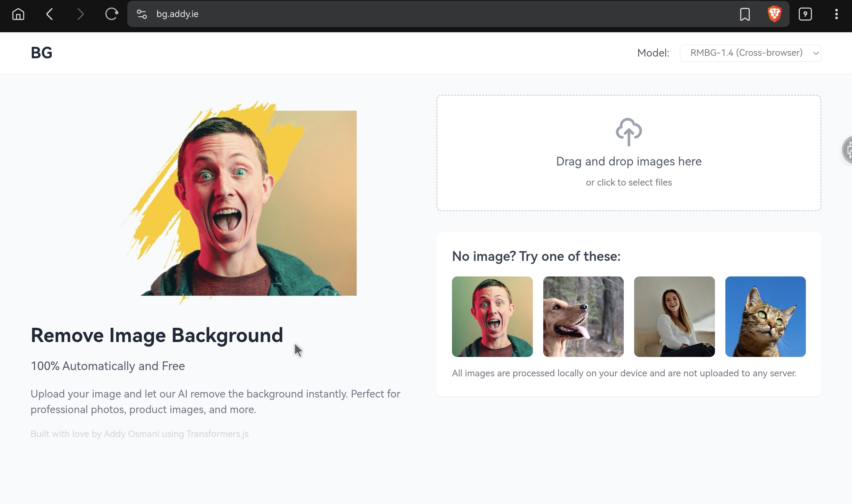852x504 pixels.
Task: Click the dropdown chevron beside Cross-browser
Action: point(816,53)
